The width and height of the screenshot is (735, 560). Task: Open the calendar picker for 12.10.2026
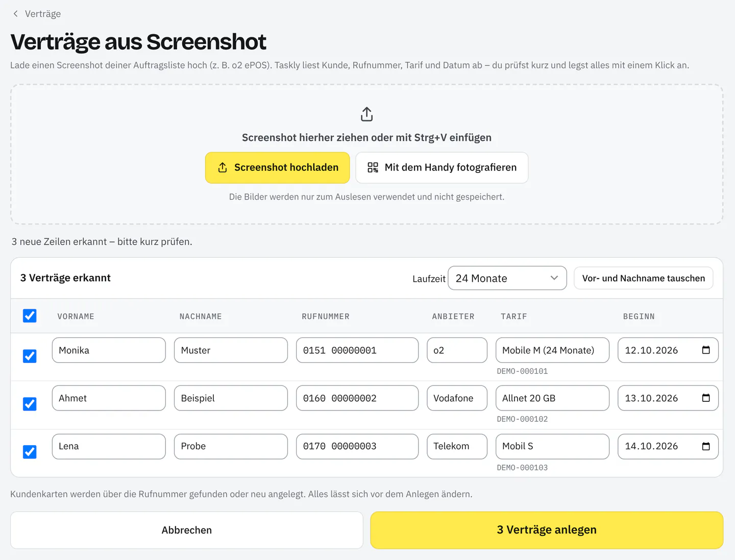706,350
